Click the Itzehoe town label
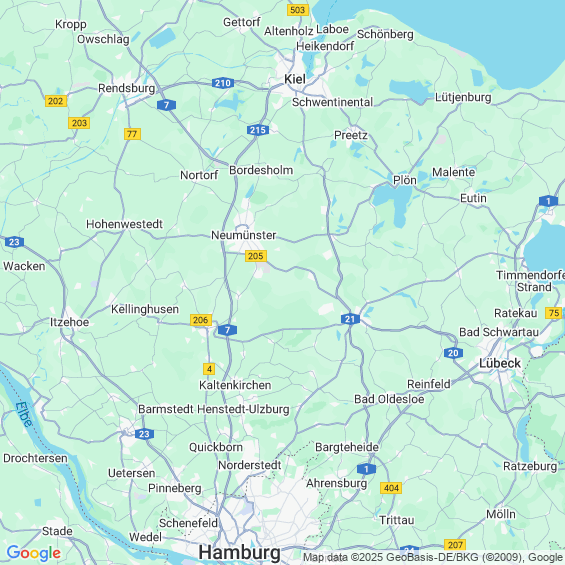This screenshot has height=565, width=565. pos(69,322)
